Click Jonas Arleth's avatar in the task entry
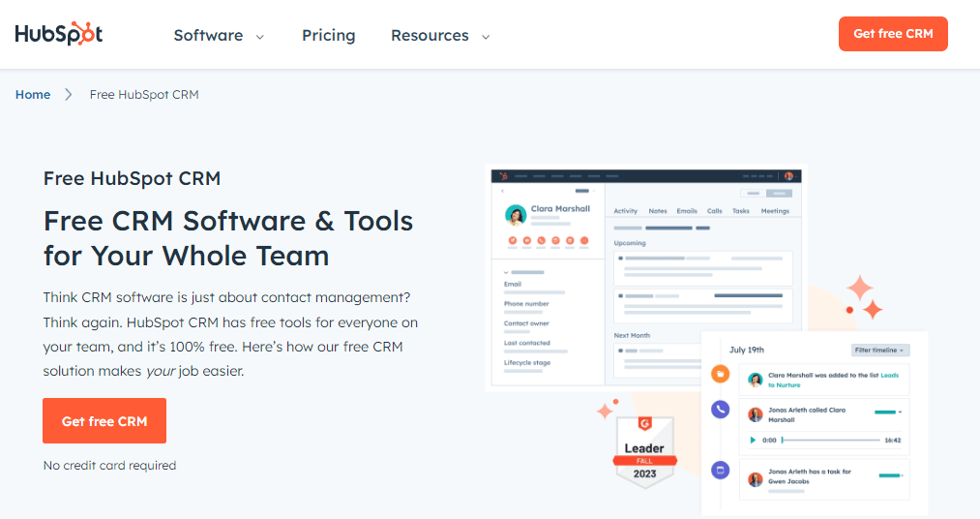980x519 pixels. click(756, 479)
